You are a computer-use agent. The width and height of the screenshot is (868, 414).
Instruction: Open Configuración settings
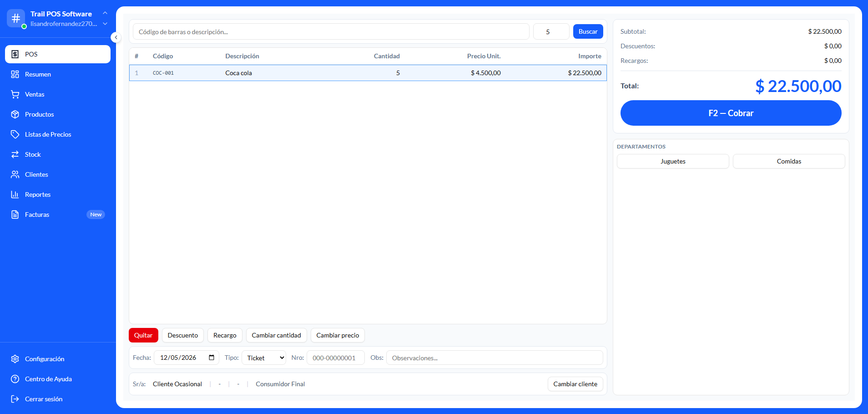point(58,359)
